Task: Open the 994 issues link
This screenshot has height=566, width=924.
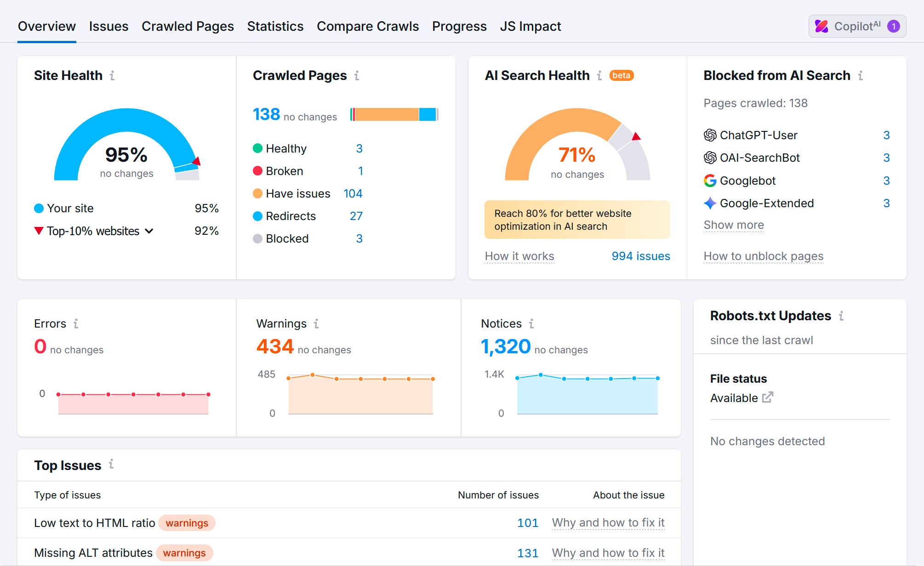Action: 640,256
